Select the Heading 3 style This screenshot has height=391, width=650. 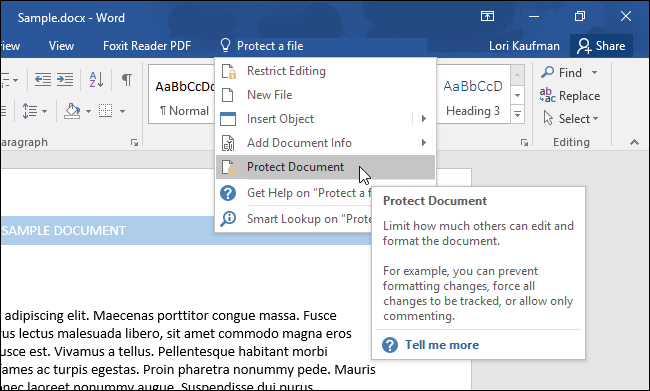point(473,95)
